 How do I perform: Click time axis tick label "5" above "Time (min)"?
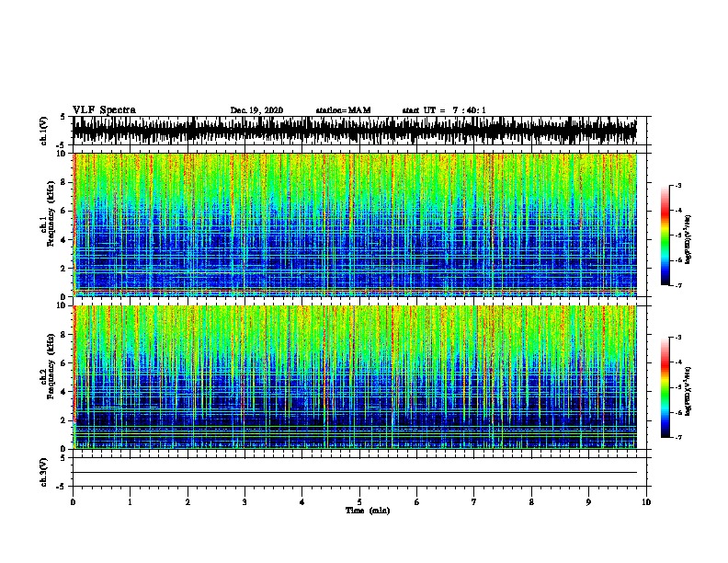[359, 502]
